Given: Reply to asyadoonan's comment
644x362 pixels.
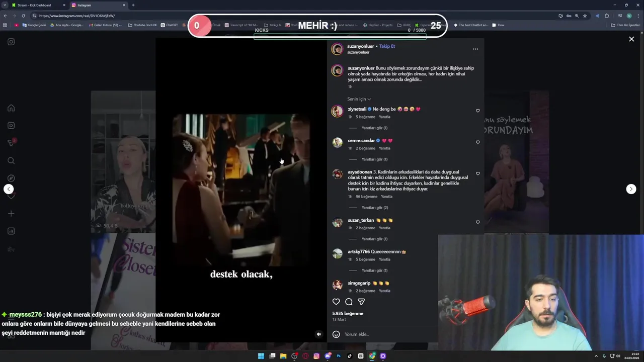Looking at the screenshot, I should 386,197.
